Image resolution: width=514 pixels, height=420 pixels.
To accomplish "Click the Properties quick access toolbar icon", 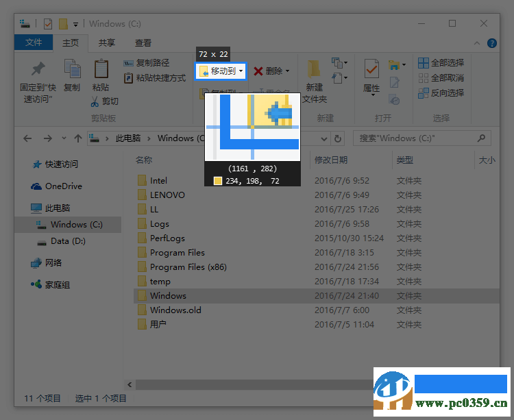I will (x=48, y=24).
